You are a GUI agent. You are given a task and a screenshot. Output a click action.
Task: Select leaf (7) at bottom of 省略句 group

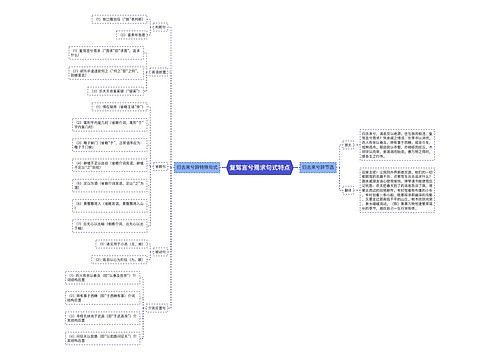[110, 226]
